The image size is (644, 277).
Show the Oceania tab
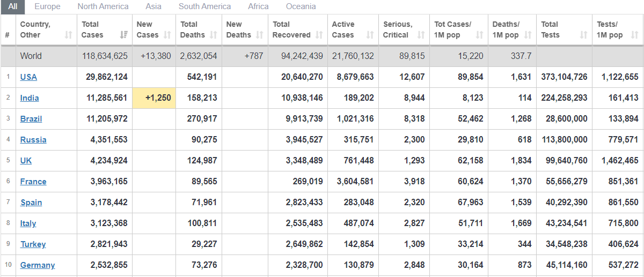point(301,6)
